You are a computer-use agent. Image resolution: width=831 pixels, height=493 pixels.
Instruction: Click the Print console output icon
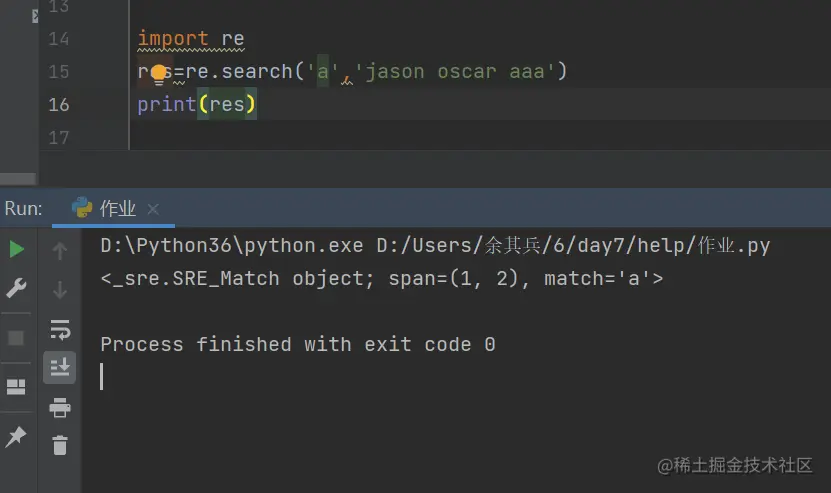tap(60, 408)
